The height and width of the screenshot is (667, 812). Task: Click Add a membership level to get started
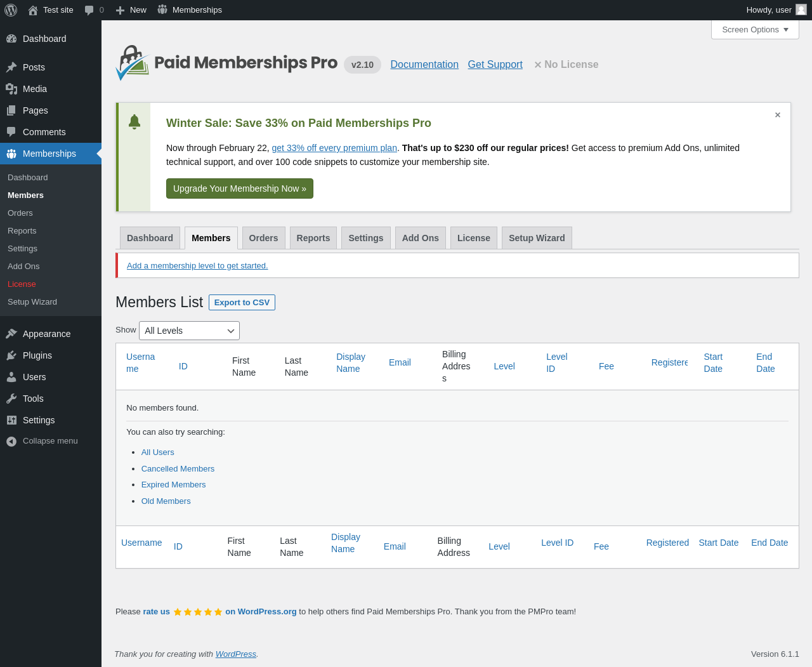[x=197, y=265]
